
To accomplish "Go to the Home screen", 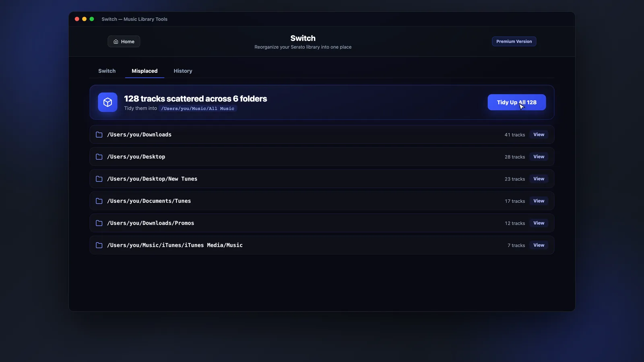I will [x=124, y=41].
